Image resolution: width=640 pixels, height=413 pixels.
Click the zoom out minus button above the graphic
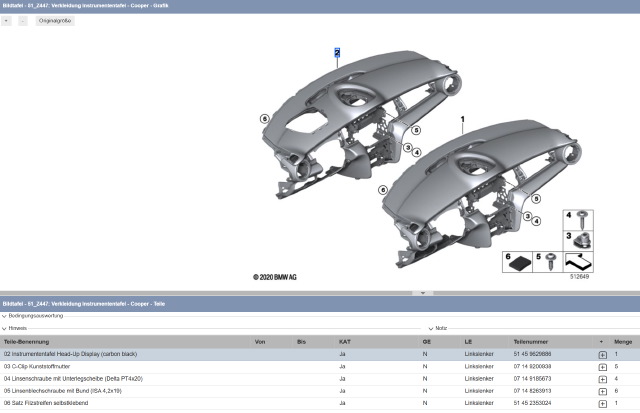[x=23, y=21]
